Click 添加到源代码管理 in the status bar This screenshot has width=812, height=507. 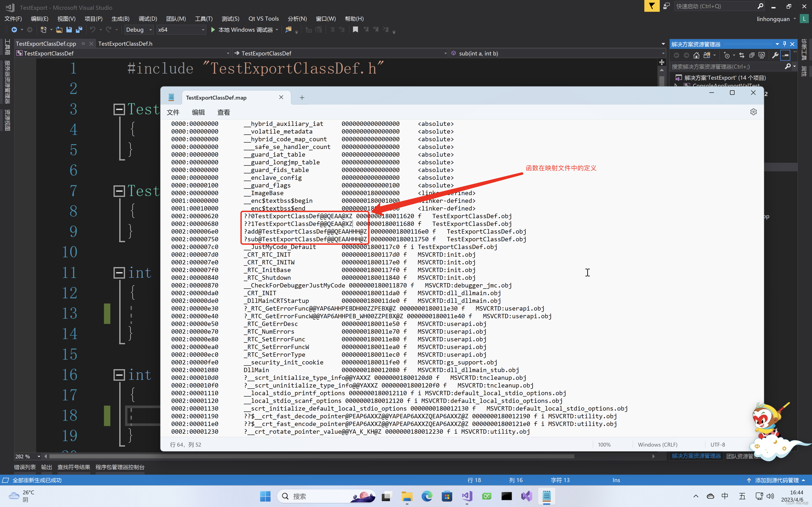775,480
